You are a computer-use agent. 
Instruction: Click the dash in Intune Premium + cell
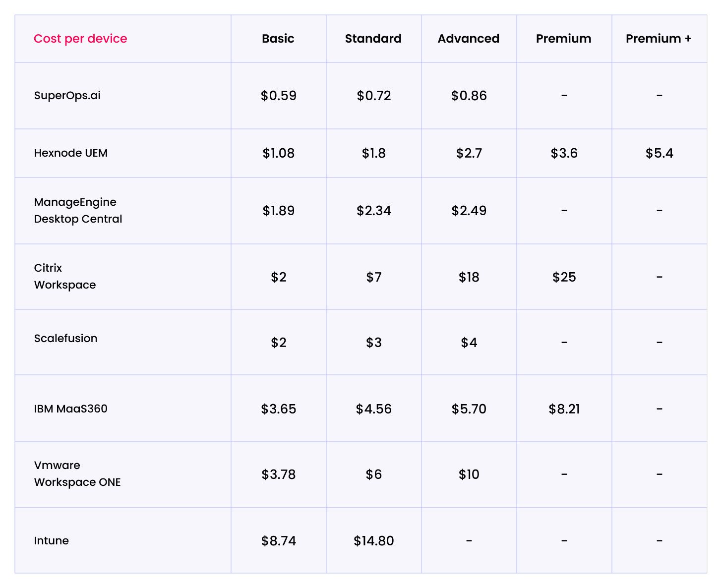(660, 540)
